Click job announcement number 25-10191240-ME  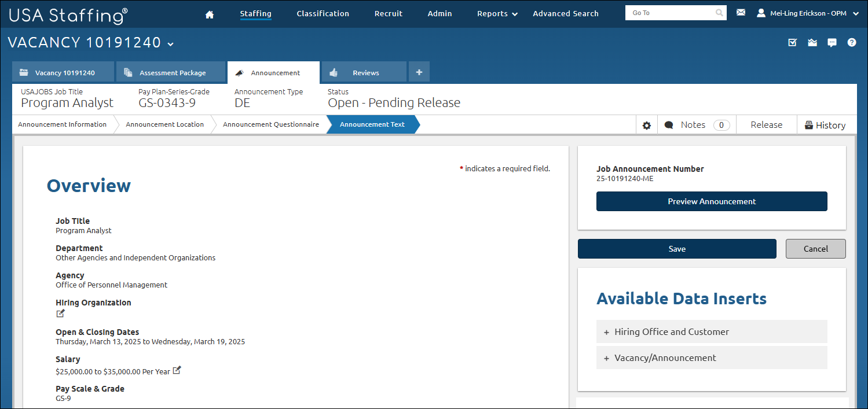pyautogui.click(x=625, y=179)
